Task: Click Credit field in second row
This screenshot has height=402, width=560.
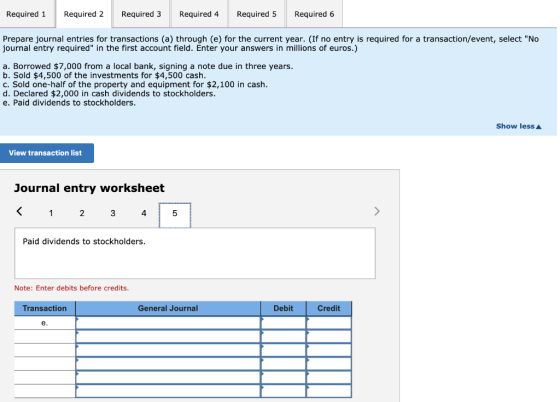Action: (x=329, y=337)
